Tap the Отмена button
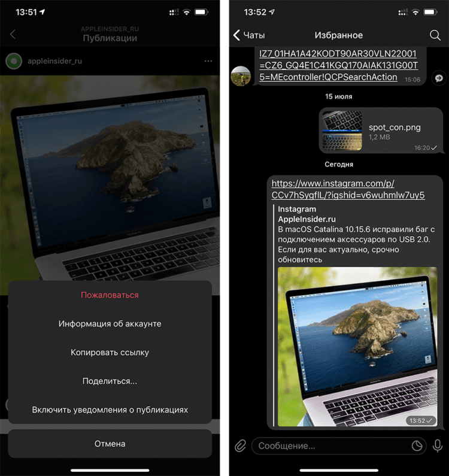The width and height of the screenshot is (449, 476). tap(110, 444)
